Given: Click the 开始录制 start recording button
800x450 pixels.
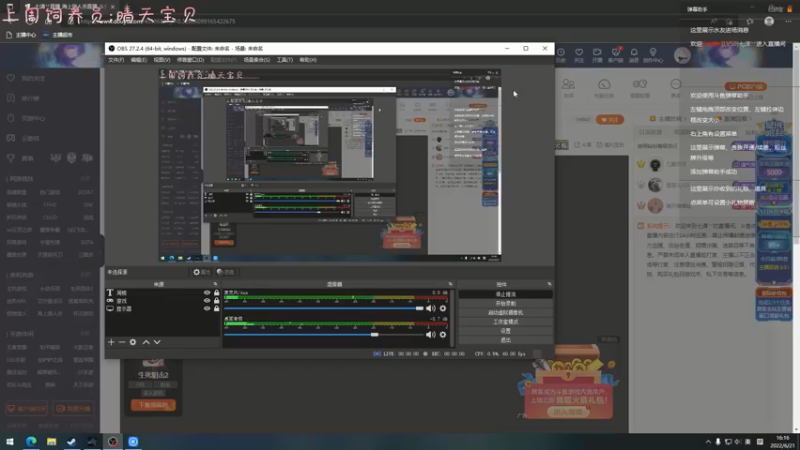Looking at the screenshot, I should tap(506, 304).
